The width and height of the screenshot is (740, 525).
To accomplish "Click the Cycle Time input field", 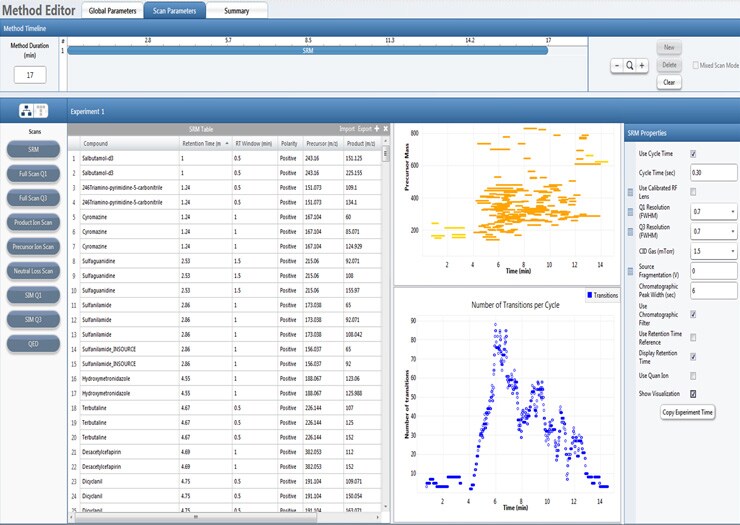I will (x=713, y=173).
